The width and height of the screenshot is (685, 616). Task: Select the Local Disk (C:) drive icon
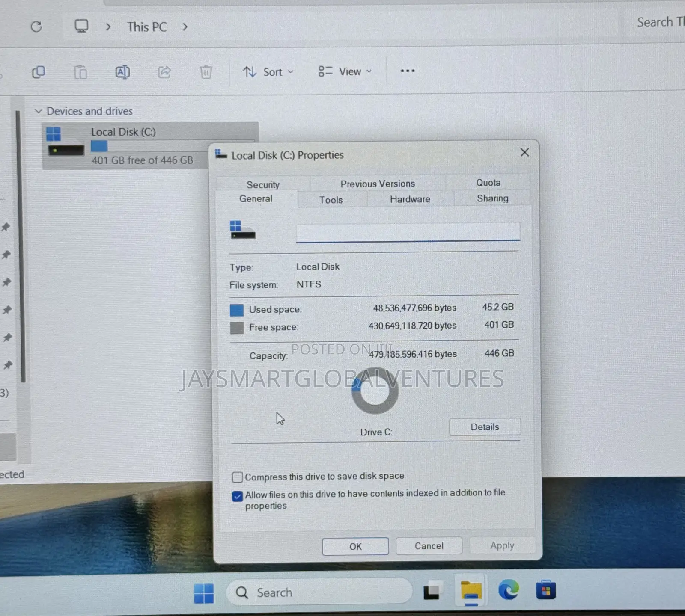[66, 141]
